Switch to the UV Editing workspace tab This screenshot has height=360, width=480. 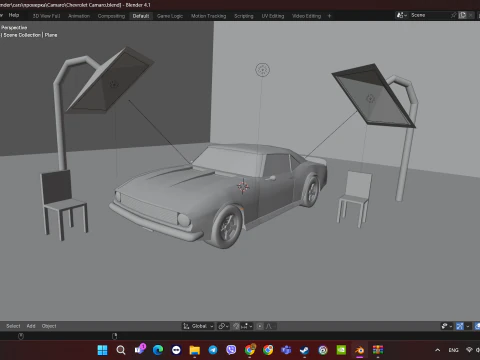pos(273,16)
